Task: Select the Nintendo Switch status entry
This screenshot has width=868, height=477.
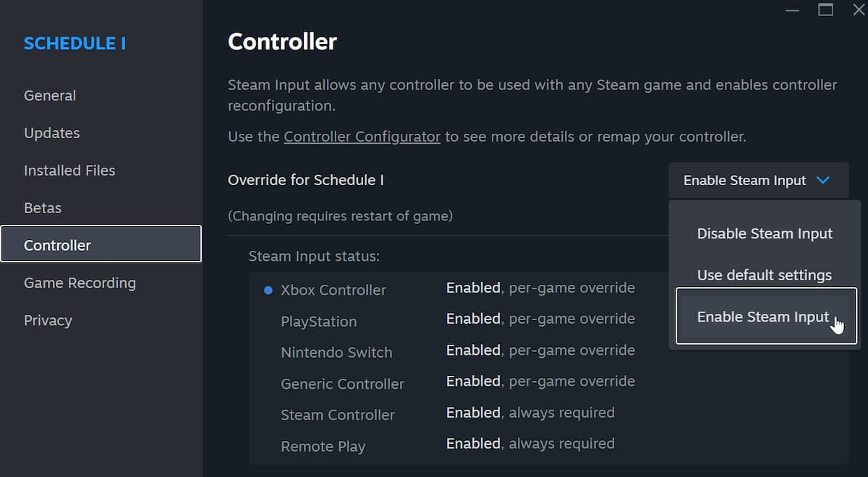Action: [x=336, y=353]
